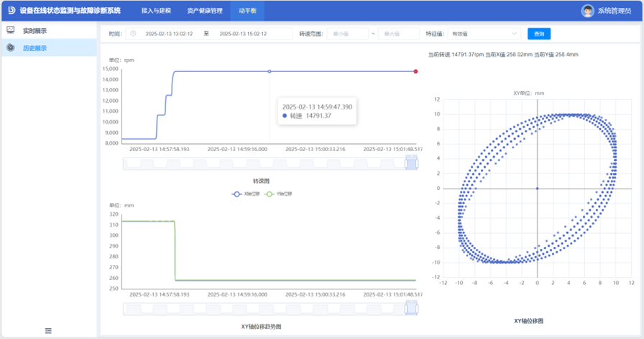Click the end time field 15:02:12

[243, 34]
